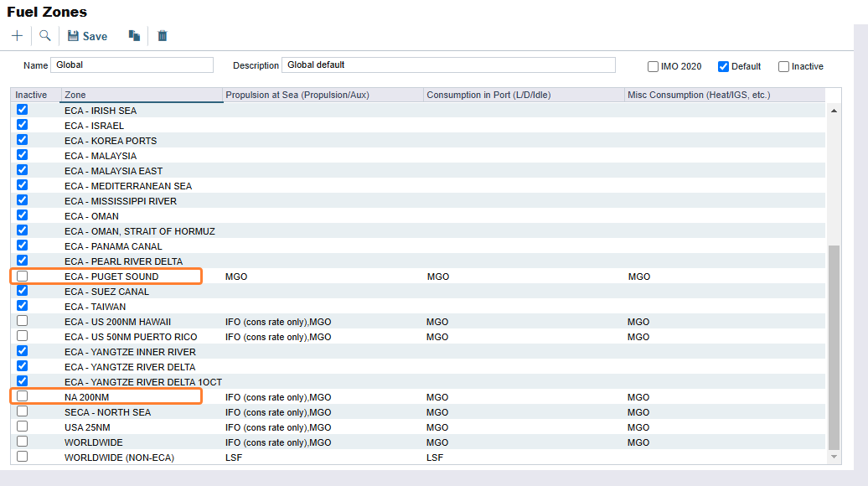Click the Description field showing Global default

pyautogui.click(x=448, y=65)
